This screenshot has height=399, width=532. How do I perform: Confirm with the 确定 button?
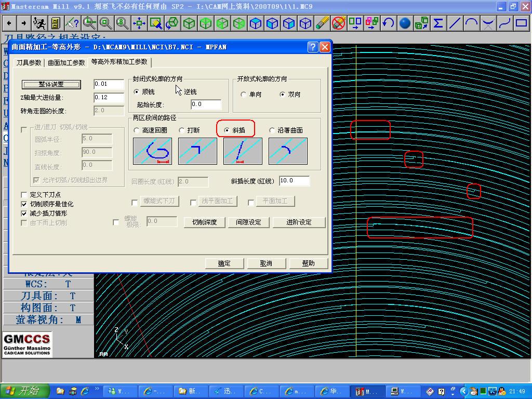pyautogui.click(x=224, y=263)
